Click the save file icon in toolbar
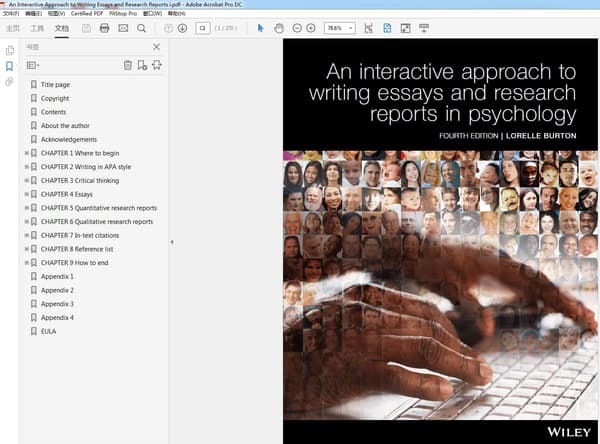Screen dimensions: 600x444 pyautogui.click(x=86, y=28)
